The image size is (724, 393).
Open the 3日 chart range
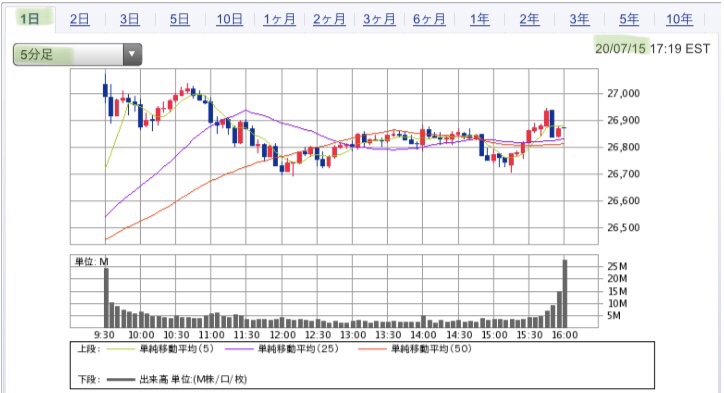tap(130, 19)
